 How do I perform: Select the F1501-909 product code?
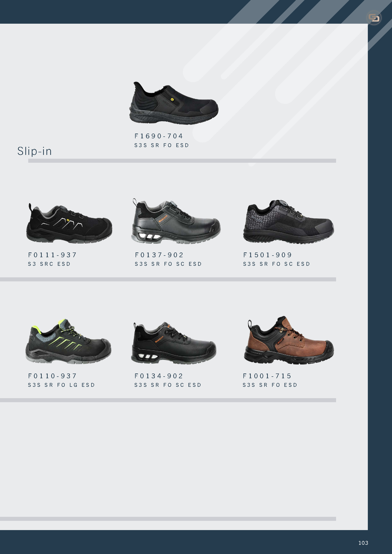267,255
